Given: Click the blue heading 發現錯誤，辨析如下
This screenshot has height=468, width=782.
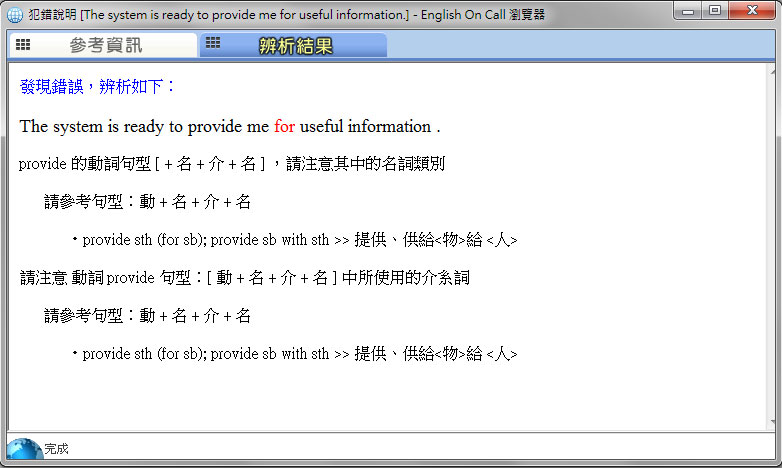Looking at the screenshot, I should pyautogui.click(x=97, y=87).
